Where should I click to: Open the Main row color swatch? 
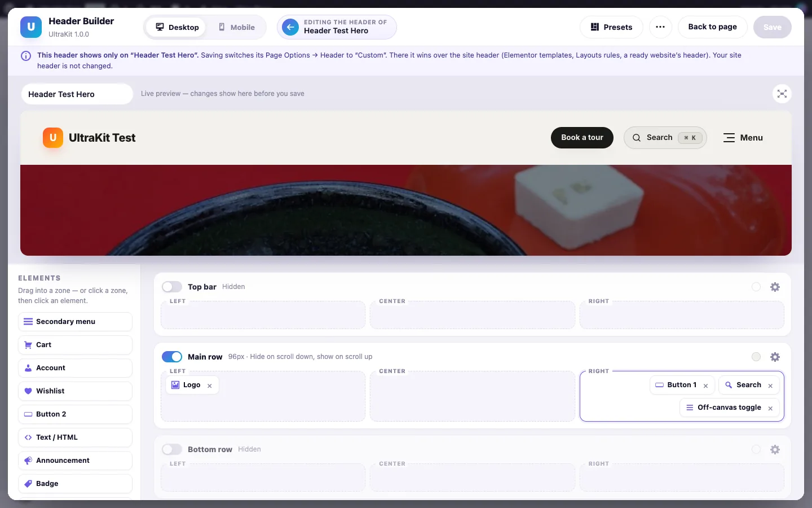pyautogui.click(x=756, y=357)
